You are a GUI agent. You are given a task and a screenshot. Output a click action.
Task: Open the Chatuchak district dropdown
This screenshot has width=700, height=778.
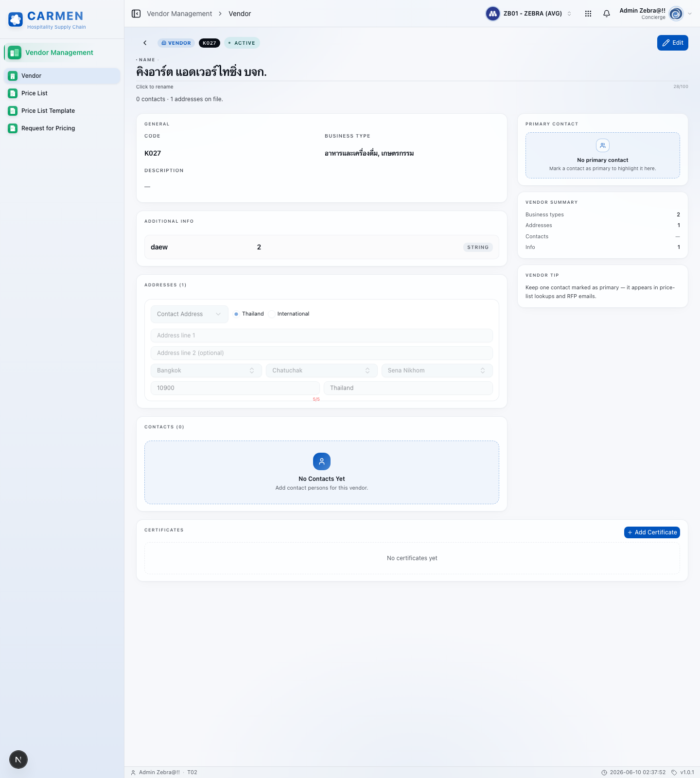pos(322,371)
